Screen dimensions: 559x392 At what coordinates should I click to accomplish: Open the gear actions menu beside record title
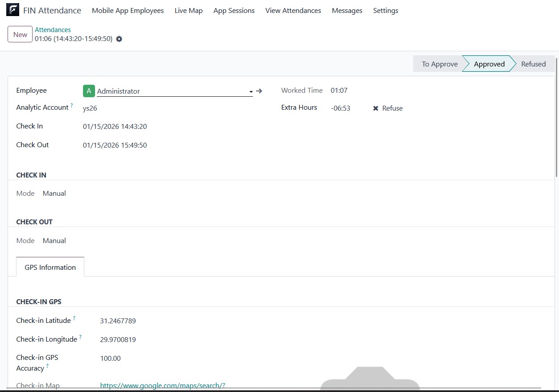point(119,39)
